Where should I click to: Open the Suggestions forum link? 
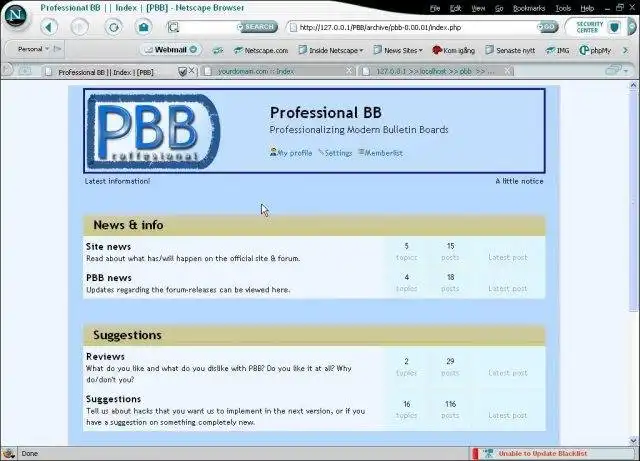(113, 399)
